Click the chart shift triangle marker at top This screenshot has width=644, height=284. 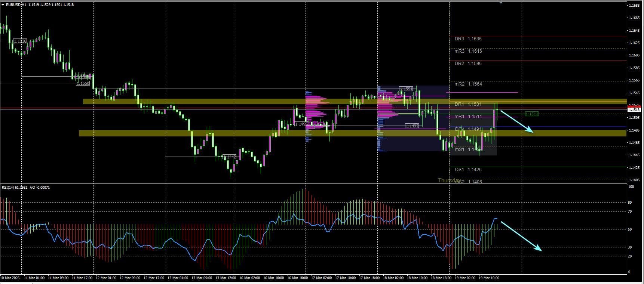[x=501, y=3]
